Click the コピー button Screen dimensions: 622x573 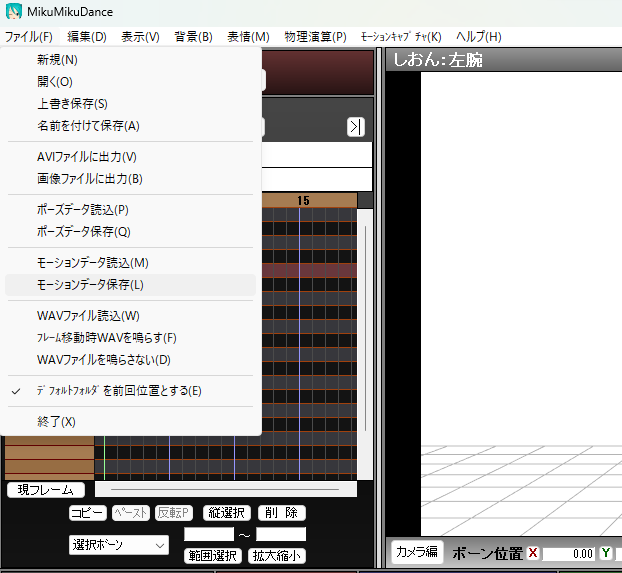coord(88,513)
